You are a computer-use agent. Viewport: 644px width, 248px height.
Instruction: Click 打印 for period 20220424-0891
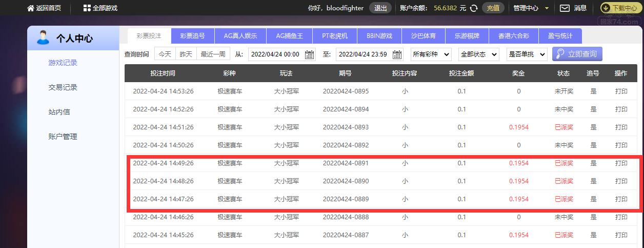[x=621, y=163]
